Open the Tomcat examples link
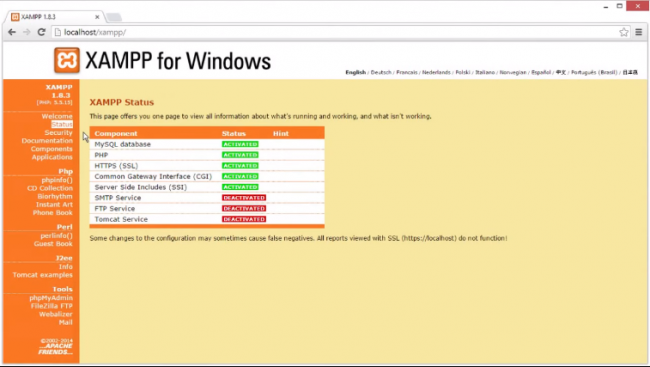650x367 pixels. pos(42,275)
